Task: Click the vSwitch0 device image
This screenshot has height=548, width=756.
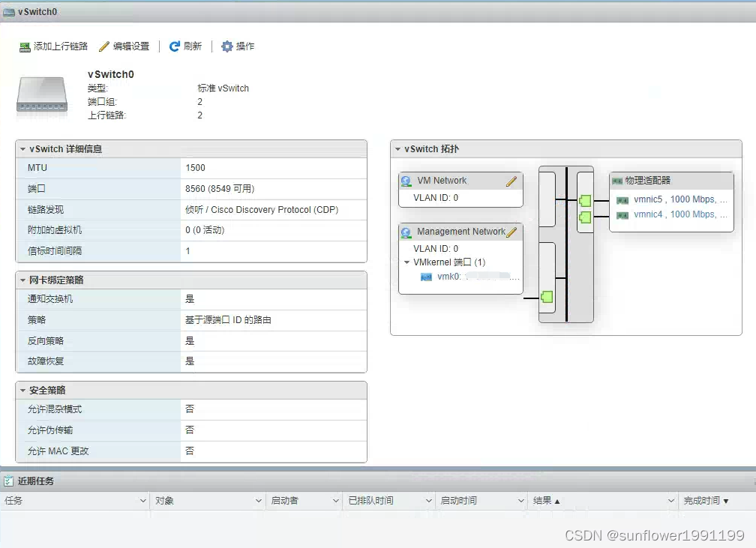Action: [43, 95]
